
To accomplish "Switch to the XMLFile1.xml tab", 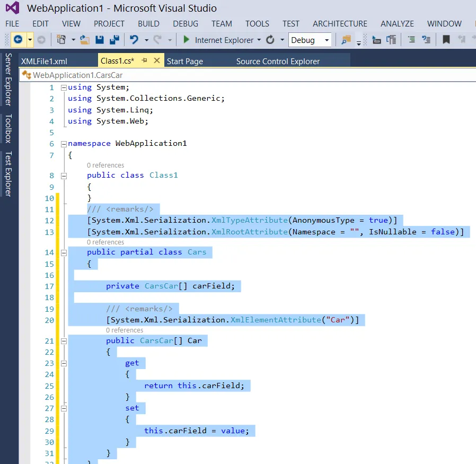I will pos(44,61).
